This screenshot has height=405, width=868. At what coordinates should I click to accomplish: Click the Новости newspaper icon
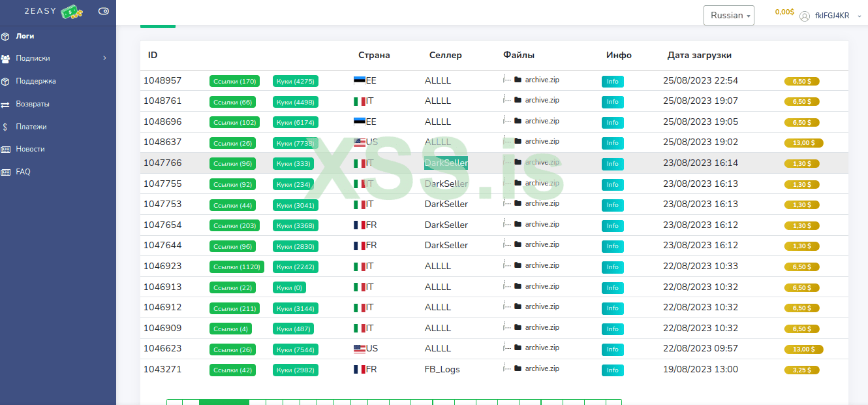pos(5,150)
